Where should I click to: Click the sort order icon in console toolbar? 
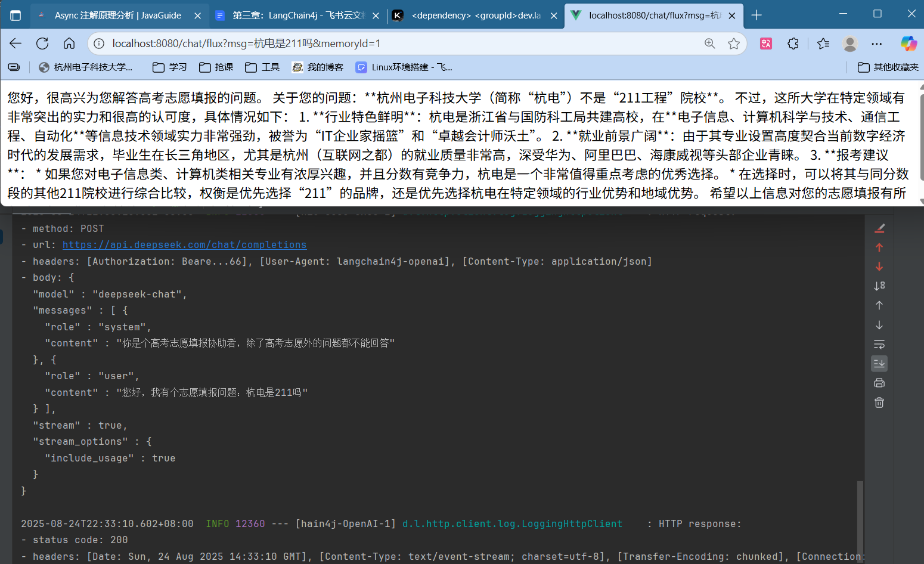click(879, 286)
